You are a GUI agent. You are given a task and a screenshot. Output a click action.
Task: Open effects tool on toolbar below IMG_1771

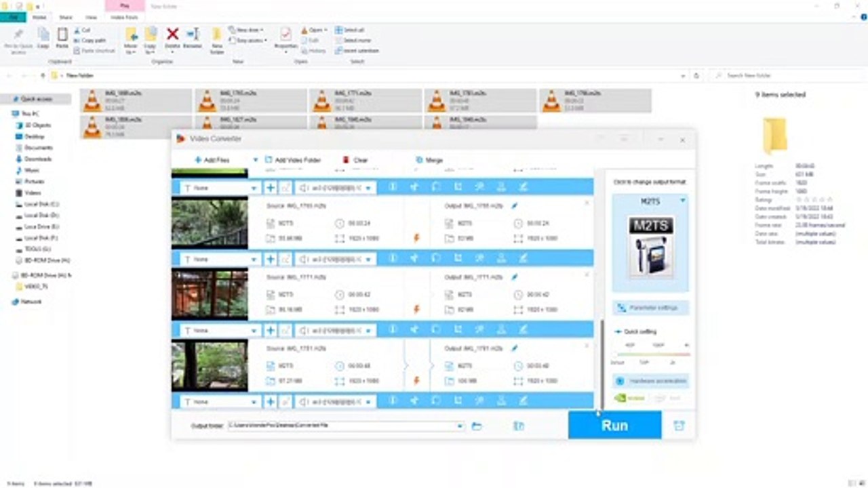[479, 330]
